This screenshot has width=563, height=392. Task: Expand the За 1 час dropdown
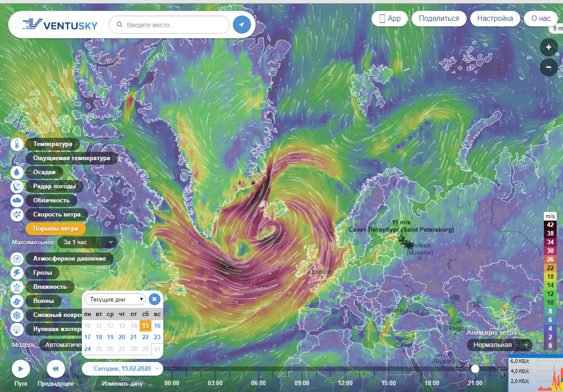pos(87,242)
